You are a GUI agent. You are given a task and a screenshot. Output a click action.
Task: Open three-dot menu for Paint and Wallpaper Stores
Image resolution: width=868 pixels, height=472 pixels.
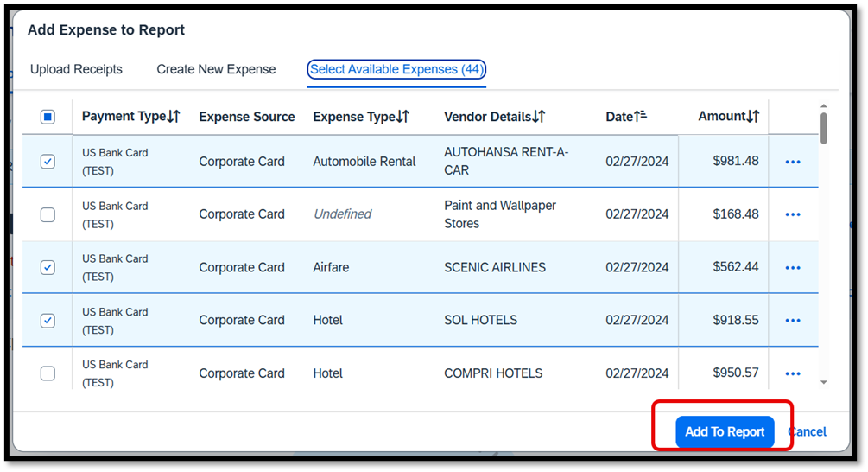coord(792,214)
